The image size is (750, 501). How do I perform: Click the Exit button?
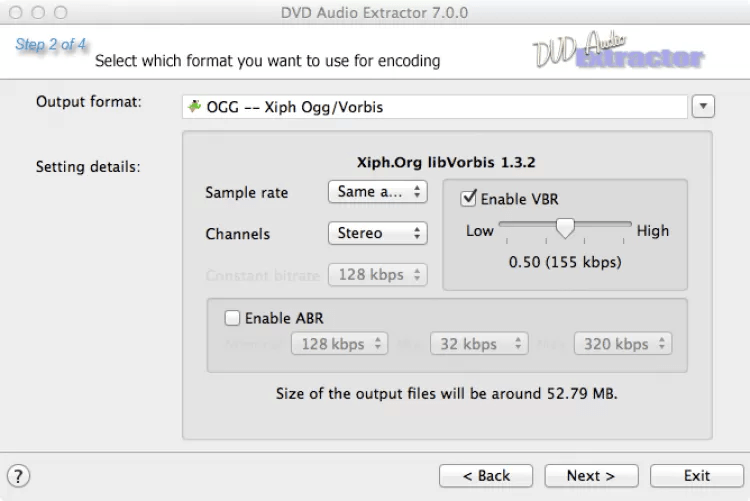tap(697, 476)
